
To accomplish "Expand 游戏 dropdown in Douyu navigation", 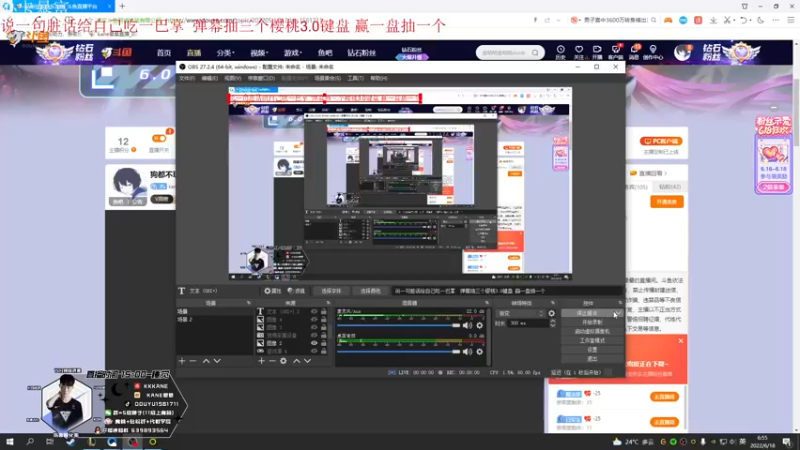I will coord(293,53).
